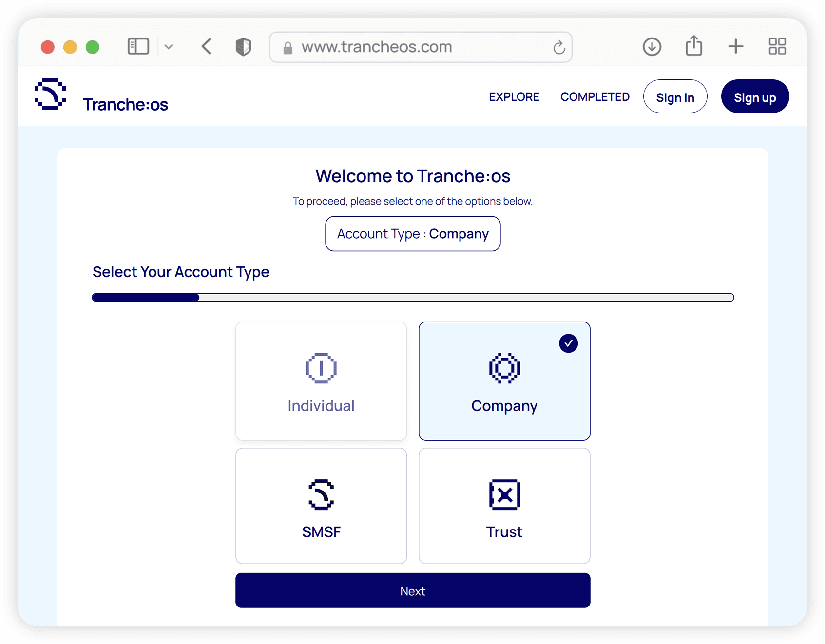Click the account setup progress bar
Viewport: 825px width, 644px height.
(x=412, y=298)
